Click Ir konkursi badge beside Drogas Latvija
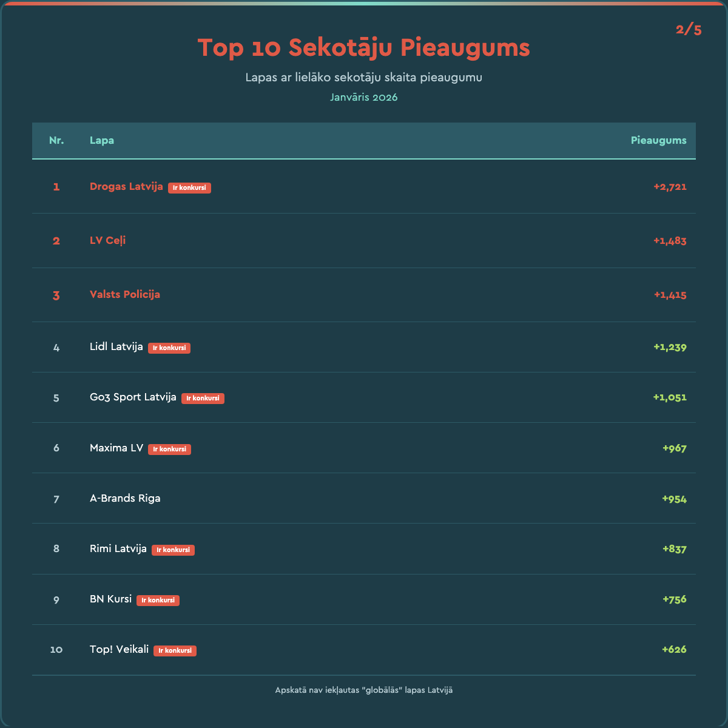The width and height of the screenshot is (728, 728). pos(189,187)
